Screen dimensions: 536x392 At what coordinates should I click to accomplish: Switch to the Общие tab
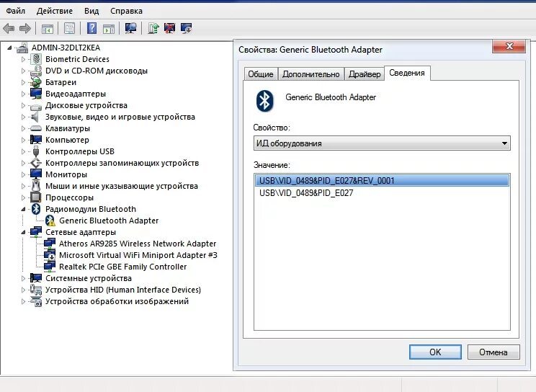point(261,74)
